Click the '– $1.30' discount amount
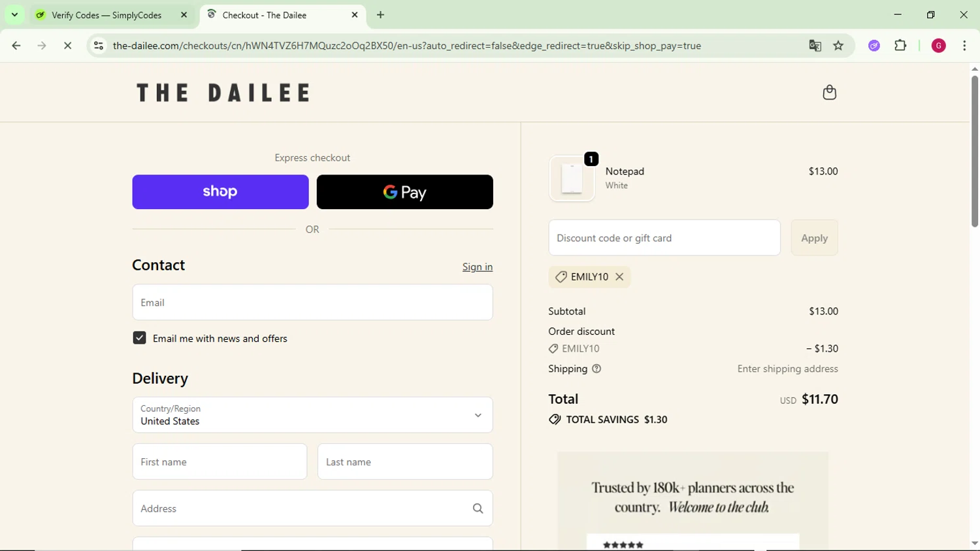The width and height of the screenshot is (980, 551). click(822, 349)
